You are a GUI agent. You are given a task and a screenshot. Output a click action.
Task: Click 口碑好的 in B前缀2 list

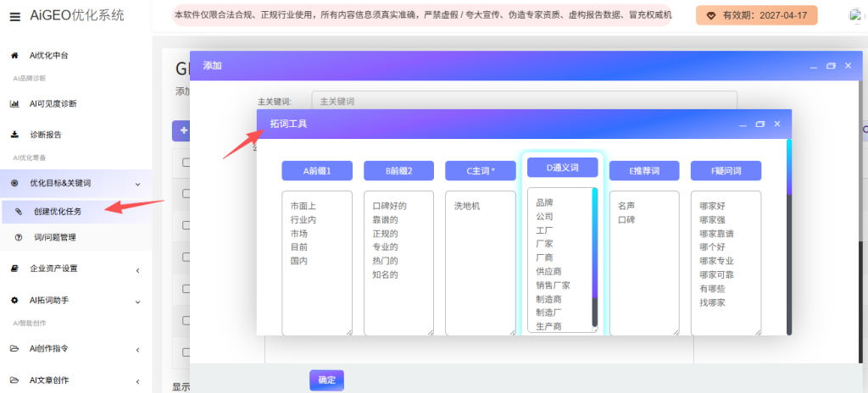(390, 206)
